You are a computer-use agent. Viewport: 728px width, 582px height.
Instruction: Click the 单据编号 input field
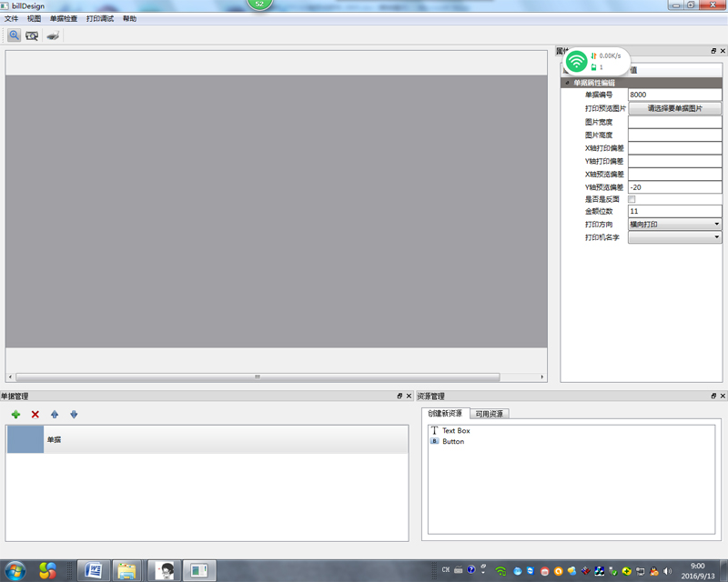pyautogui.click(x=674, y=95)
